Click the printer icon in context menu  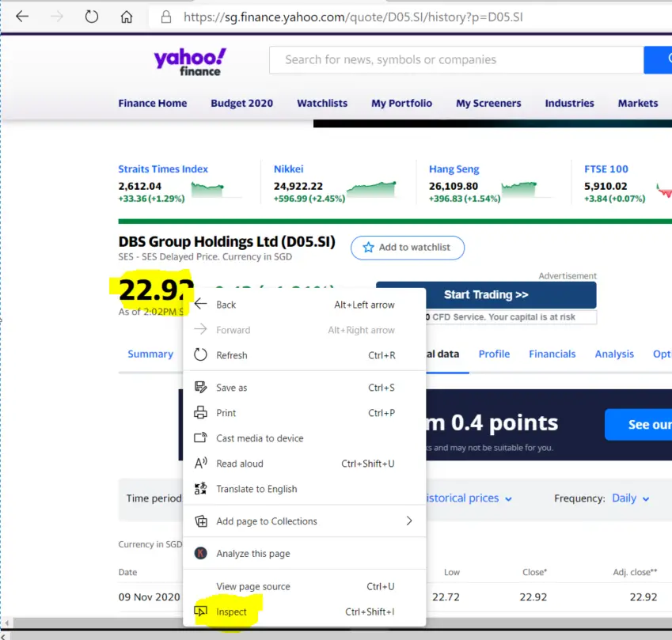pos(200,412)
